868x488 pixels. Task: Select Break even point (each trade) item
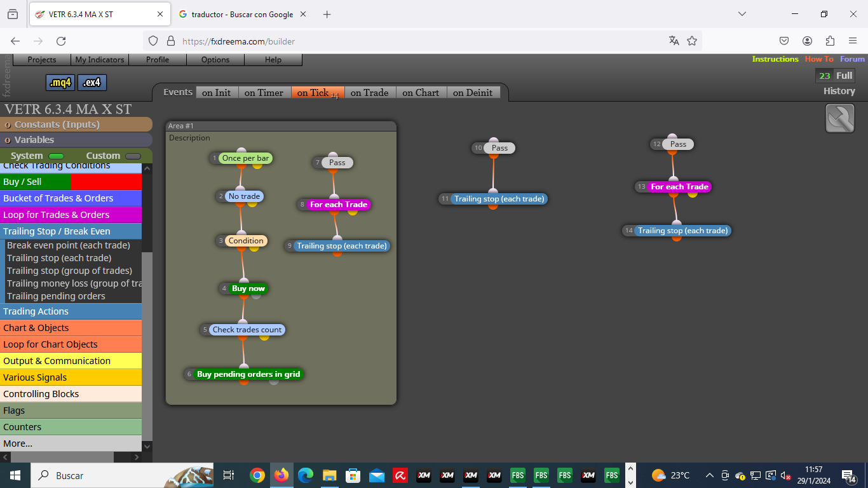(x=69, y=245)
